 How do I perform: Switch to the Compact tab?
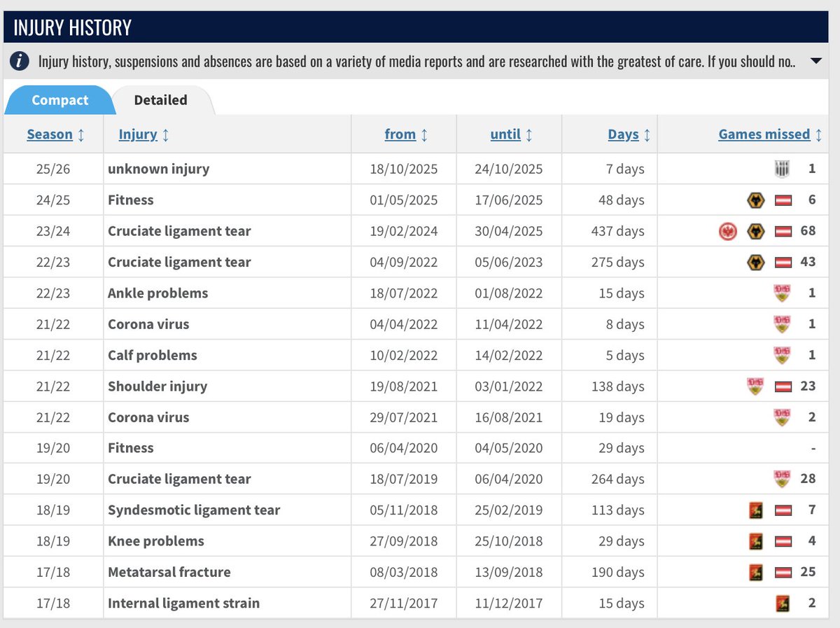click(59, 100)
